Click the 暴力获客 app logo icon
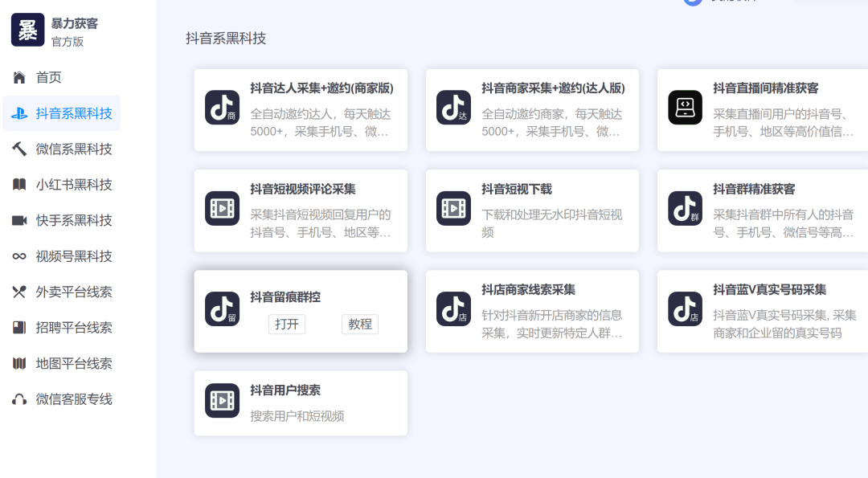The width and height of the screenshot is (868, 478). 28,30
